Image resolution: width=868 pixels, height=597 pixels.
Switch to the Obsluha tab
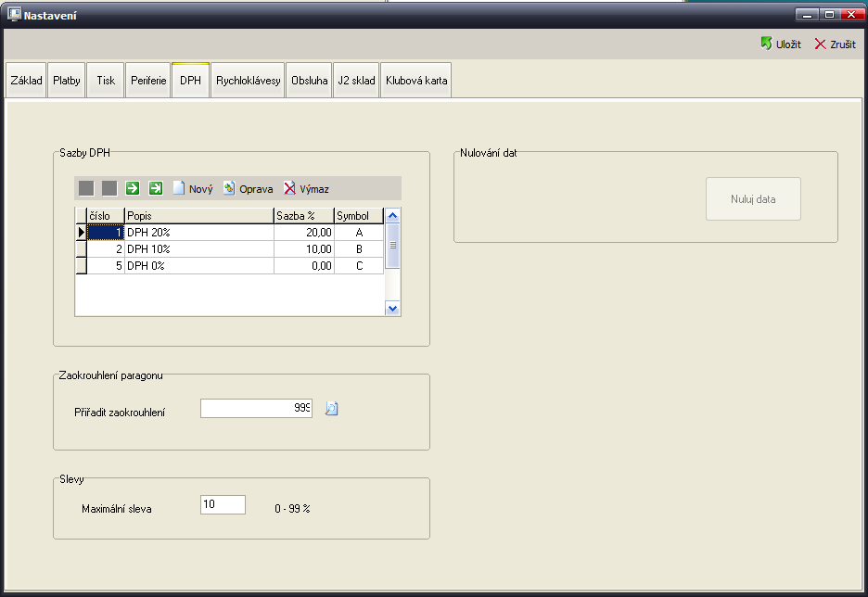pos(310,81)
